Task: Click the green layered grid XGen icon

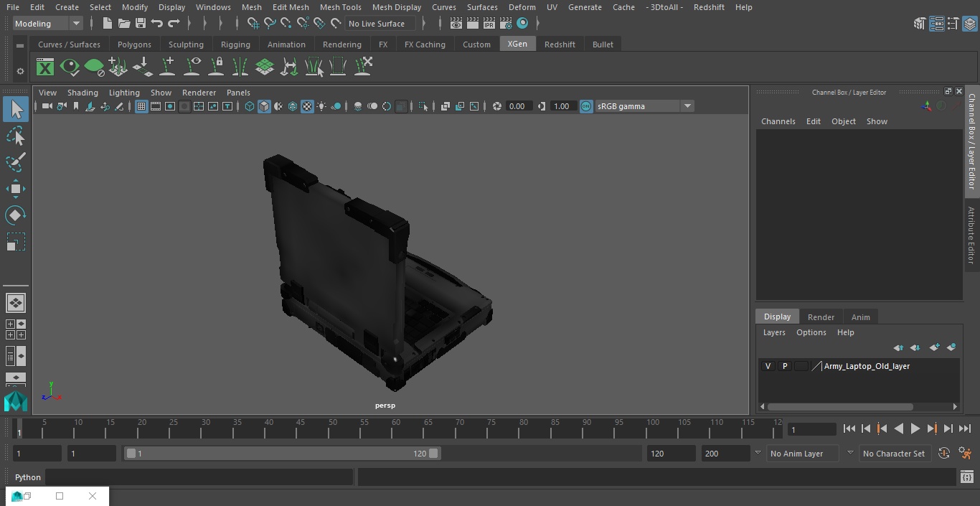Action: [x=265, y=67]
